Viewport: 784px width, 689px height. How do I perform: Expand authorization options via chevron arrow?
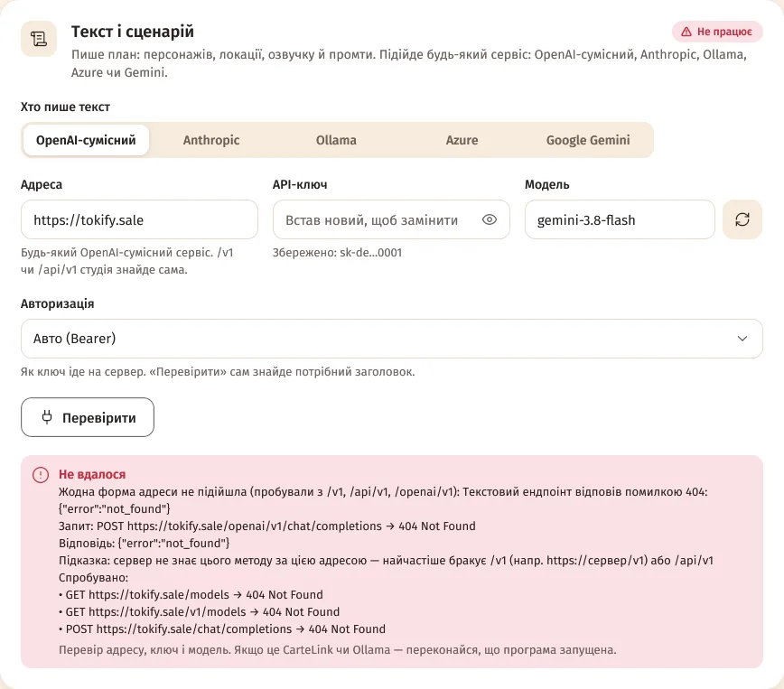(x=742, y=339)
